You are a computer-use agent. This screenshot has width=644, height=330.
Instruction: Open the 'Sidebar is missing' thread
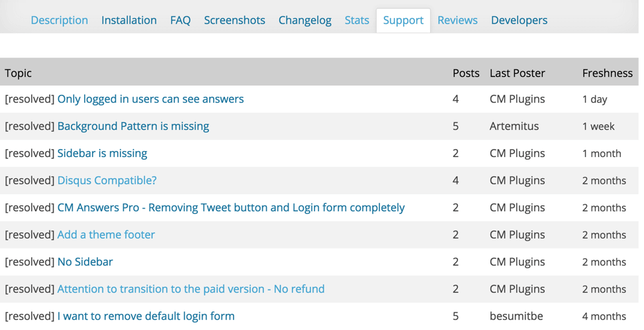[102, 153]
